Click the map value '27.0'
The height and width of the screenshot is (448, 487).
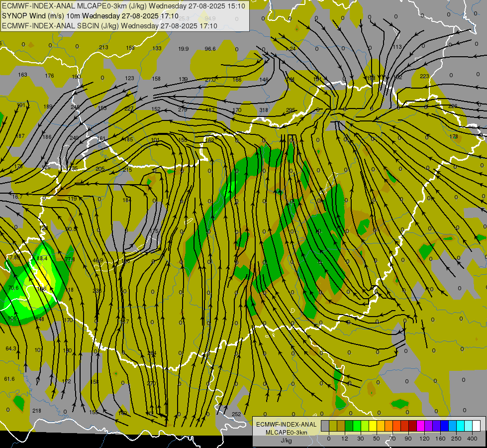(x=210, y=80)
